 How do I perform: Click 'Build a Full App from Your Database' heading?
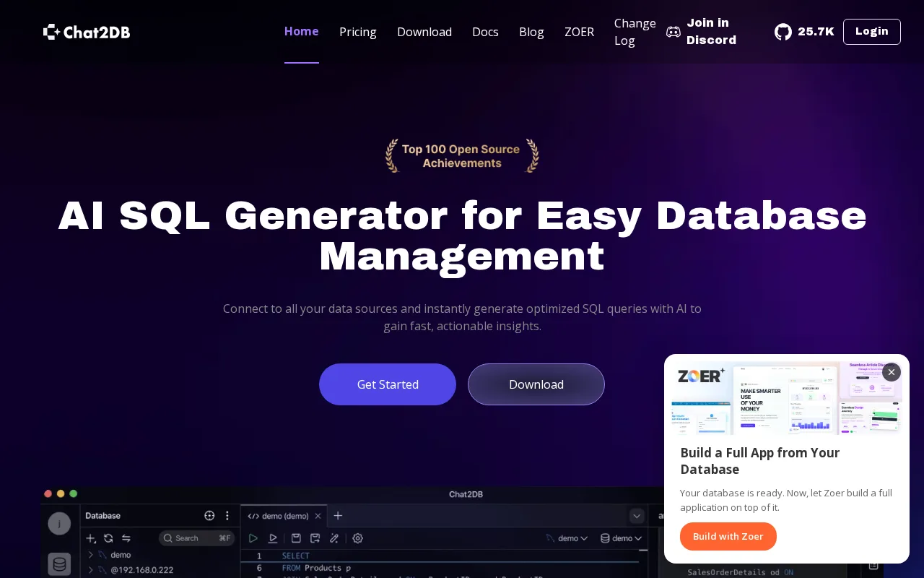pyautogui.click(x=759, y=461)
